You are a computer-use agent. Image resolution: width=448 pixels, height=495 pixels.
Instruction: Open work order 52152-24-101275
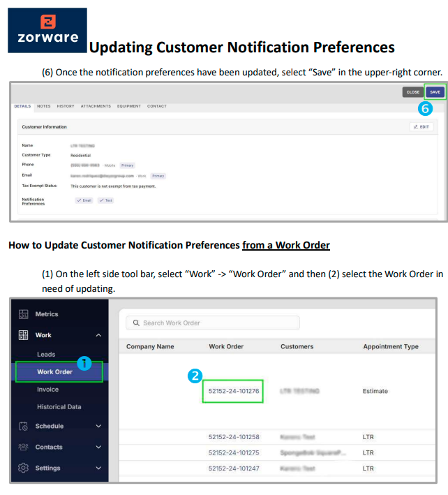coord(234,452)
